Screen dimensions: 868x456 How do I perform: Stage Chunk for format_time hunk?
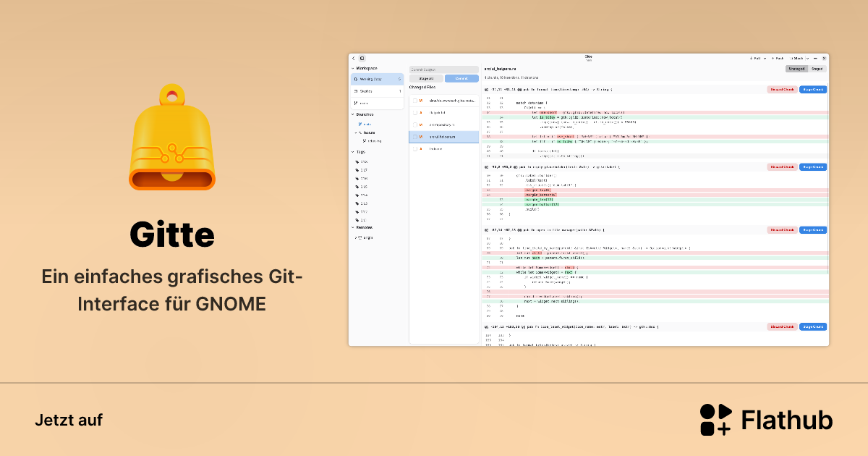813,90
